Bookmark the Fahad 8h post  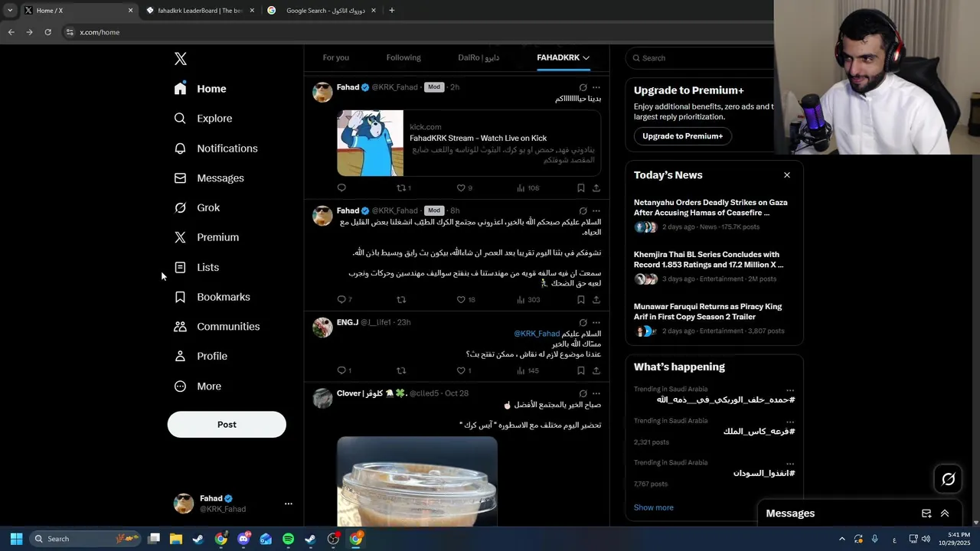(x=581, y=300)
